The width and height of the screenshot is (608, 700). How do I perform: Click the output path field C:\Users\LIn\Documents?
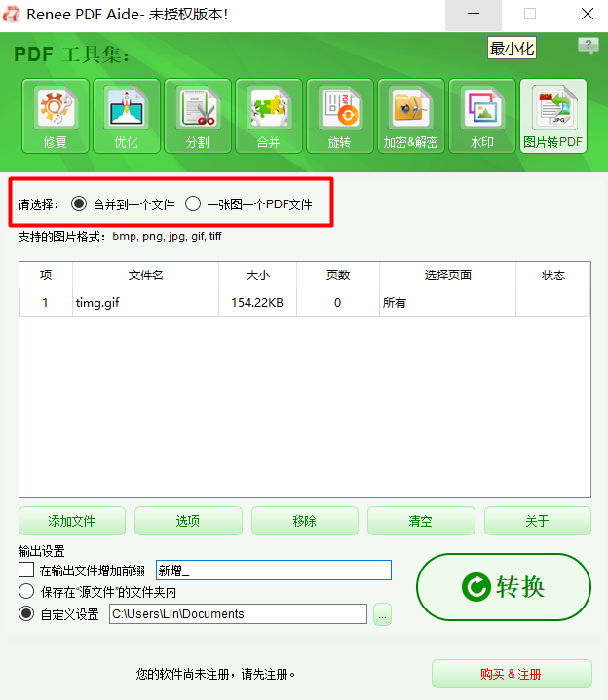[238, 614]
